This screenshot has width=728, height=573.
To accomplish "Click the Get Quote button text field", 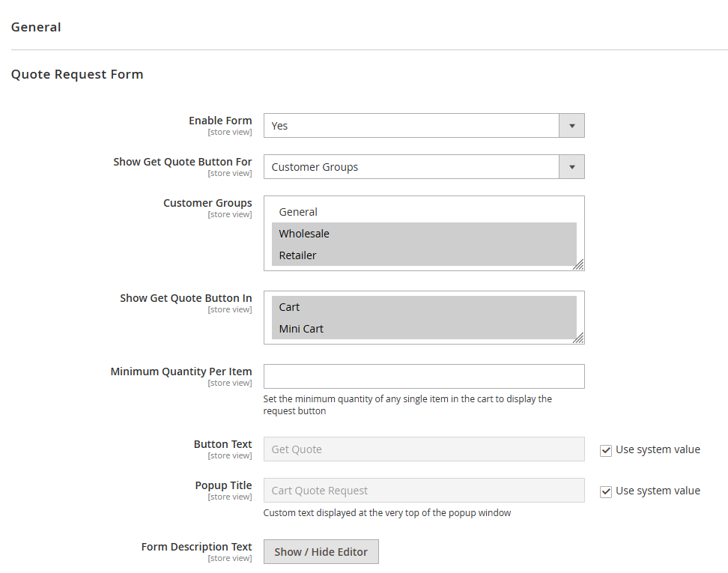I will pos(423,449).
